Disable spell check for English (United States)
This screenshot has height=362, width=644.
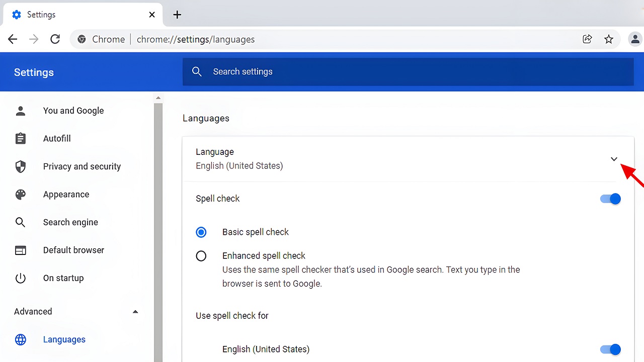tap(610, 349)
